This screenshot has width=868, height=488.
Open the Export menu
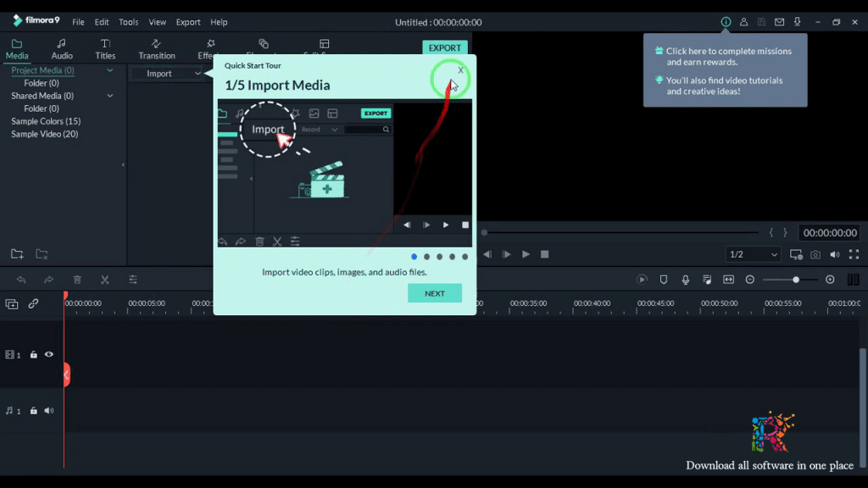pyautogui.click(x=188, y=22)
